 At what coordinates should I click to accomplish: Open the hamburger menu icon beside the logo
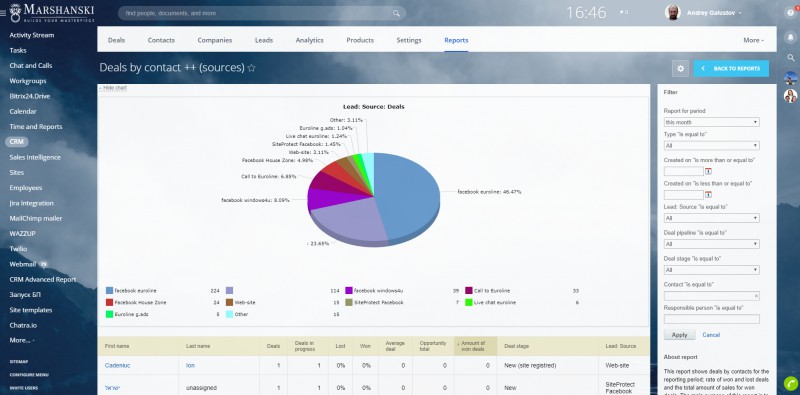[3, 13]
